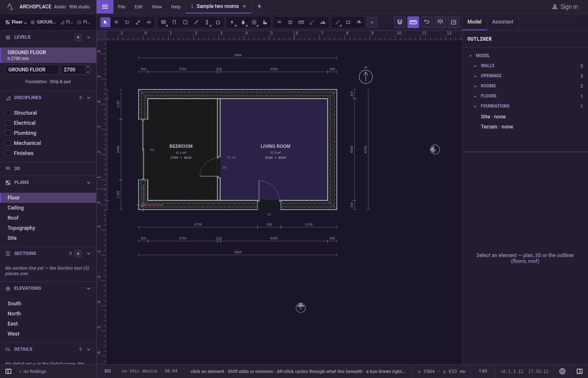Pick the Electrical lightning tool
This screenshot has height=378, width=588.
[x=232, y=22]
